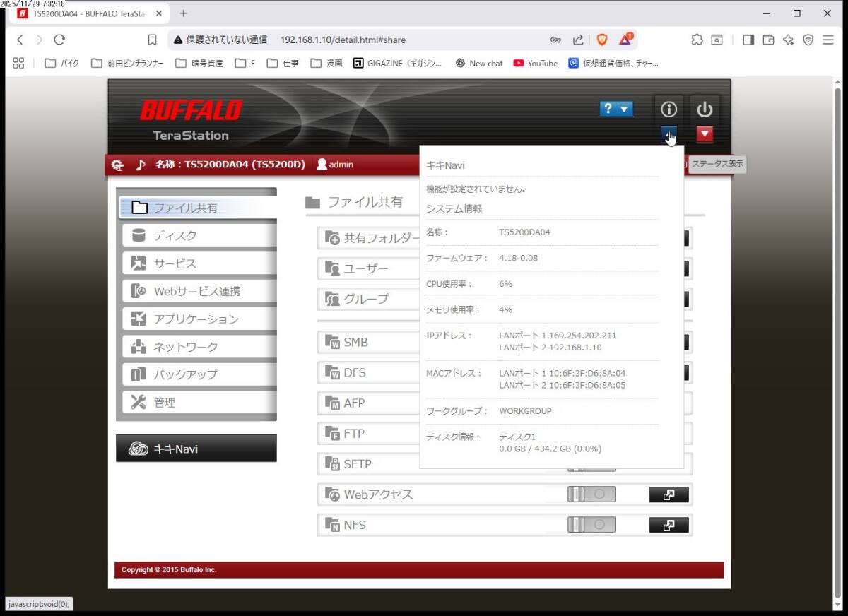Click the DFS folder icon

(x=332, y=373)
